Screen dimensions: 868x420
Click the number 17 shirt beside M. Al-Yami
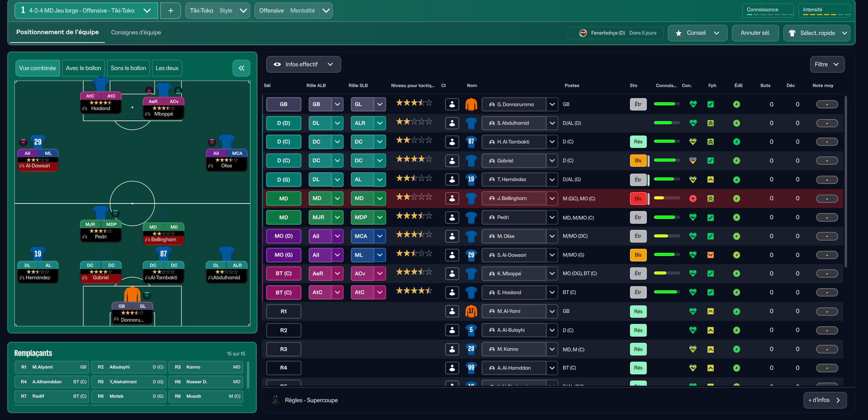click(471, 311)
